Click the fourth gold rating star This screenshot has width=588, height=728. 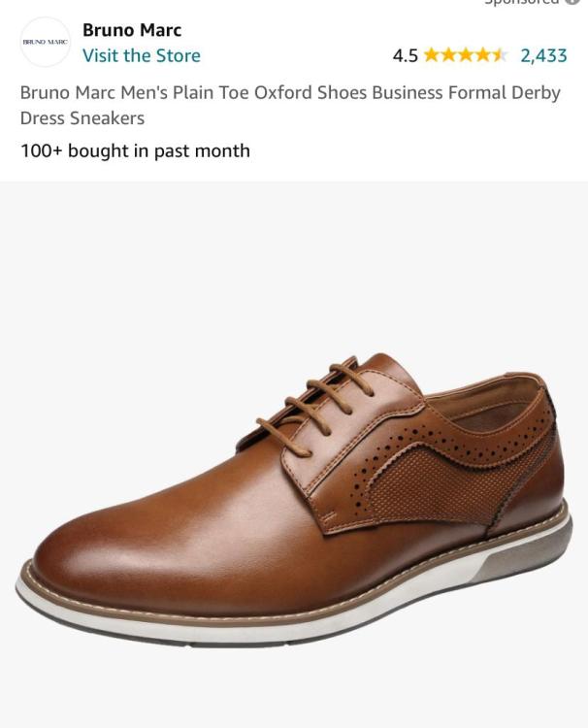click(482, 55)
